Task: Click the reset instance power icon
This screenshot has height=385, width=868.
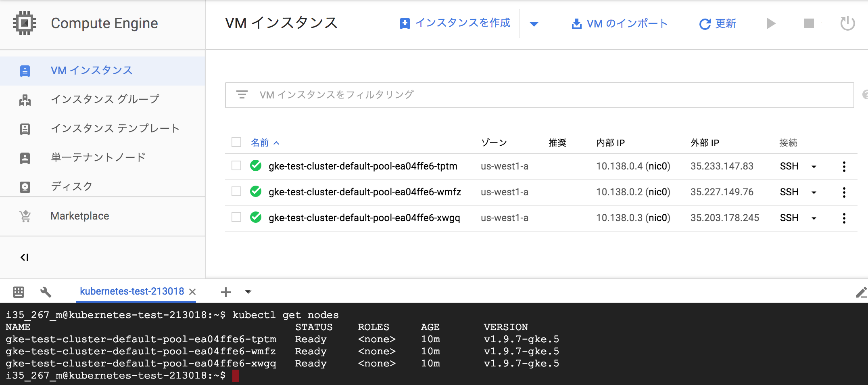Action: 847,23
